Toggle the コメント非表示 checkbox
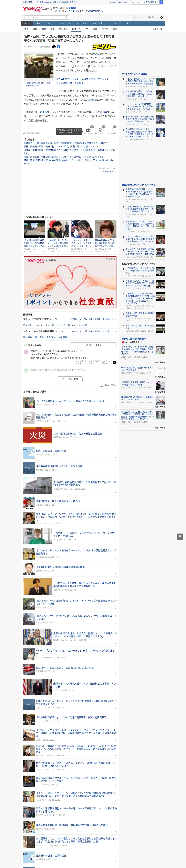The width and height of the screenshot is (186, 868). 102,385
